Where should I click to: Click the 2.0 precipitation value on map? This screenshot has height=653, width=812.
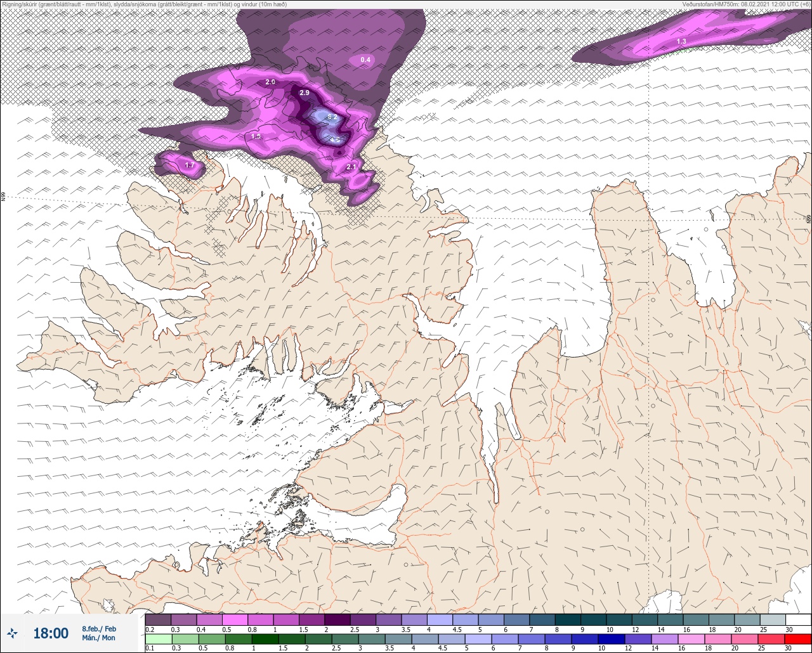pos(270,82)
